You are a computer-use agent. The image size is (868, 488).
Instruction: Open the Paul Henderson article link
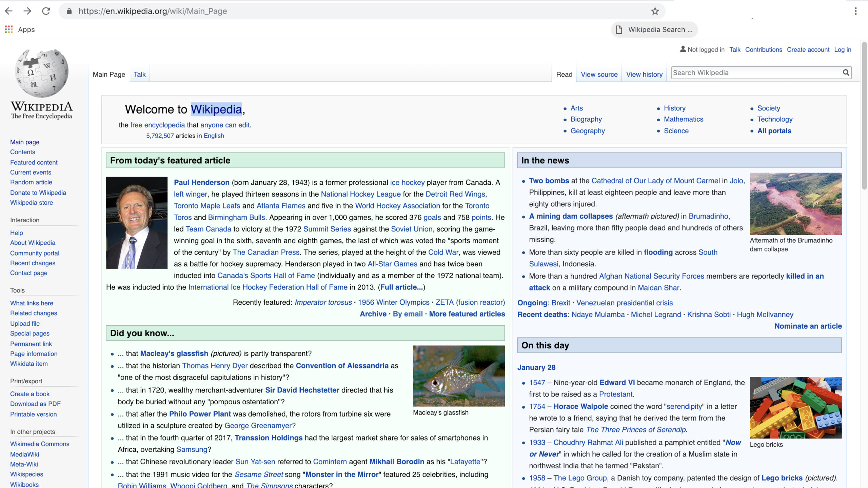tap(202, 182)
